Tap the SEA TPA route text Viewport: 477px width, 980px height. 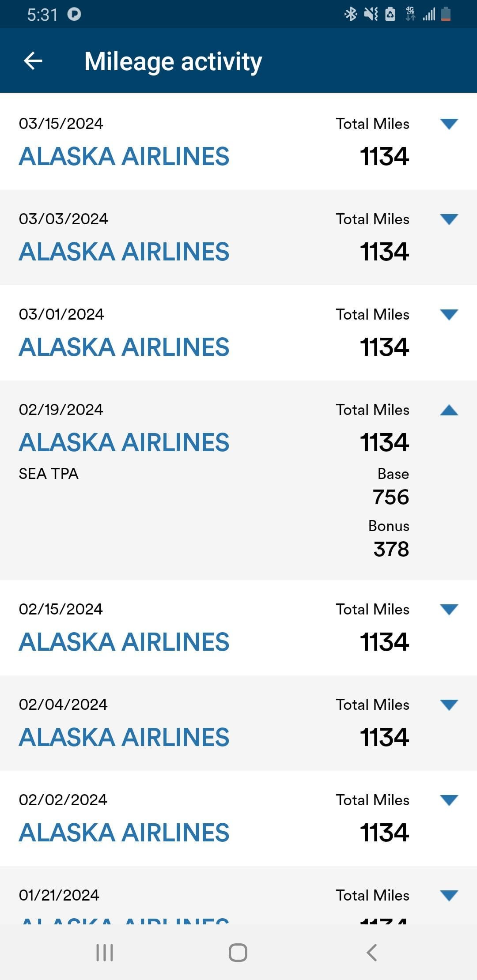tap(49, 474)
